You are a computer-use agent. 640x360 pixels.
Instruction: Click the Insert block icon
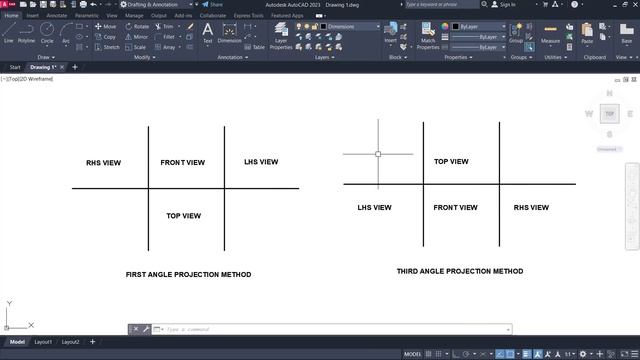(x=390, y=33)
